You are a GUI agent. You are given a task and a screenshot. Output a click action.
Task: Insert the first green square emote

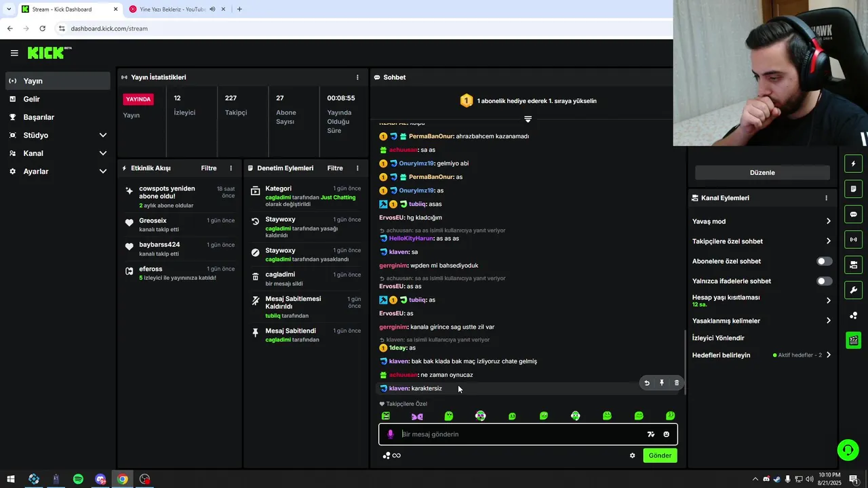click(386, 416)
